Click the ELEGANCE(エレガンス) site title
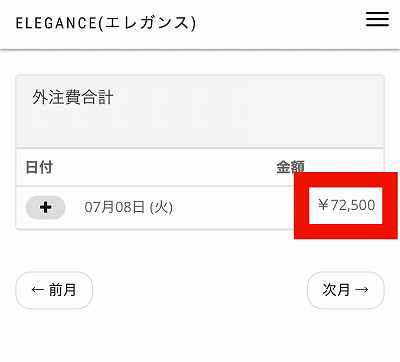Image resolution: width=400 pixels, height=362 pixels. click(x=106, y=23)
